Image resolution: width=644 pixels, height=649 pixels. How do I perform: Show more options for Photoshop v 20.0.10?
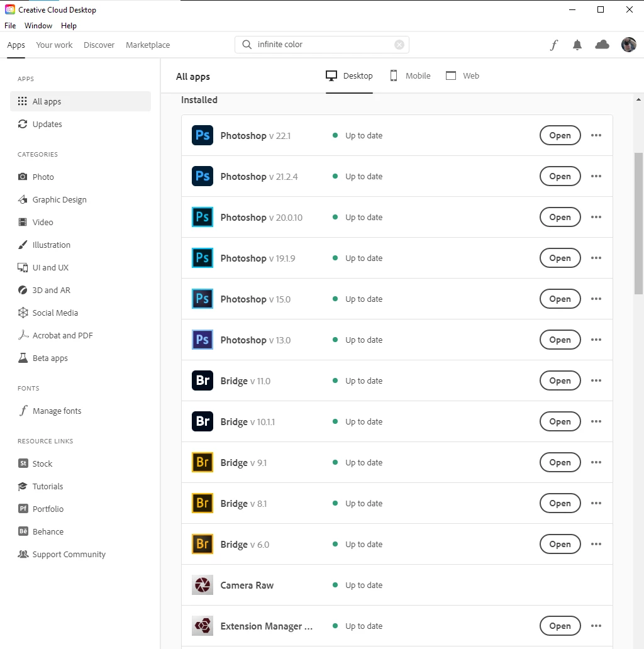(x=596, y=218)
